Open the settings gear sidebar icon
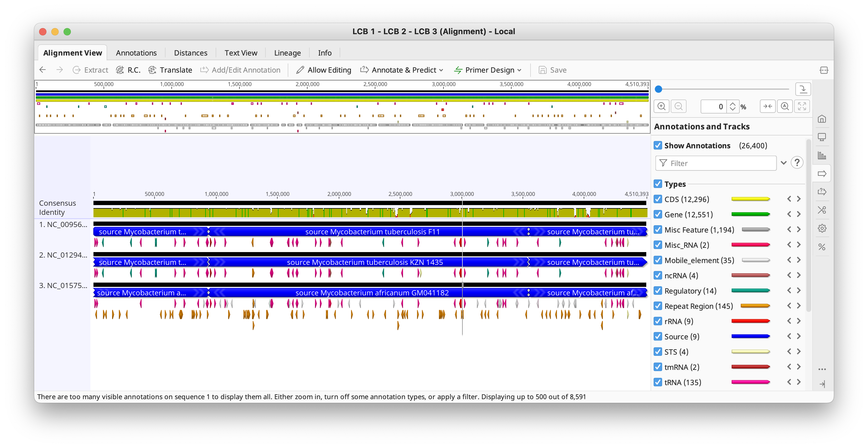 point(822,228)
